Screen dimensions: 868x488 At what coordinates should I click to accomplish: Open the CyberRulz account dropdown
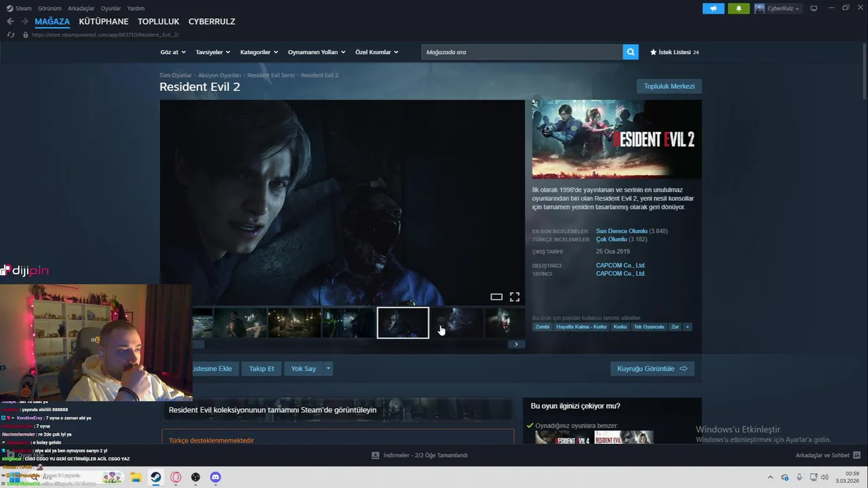pyautogui.click(x=778, y=8)
